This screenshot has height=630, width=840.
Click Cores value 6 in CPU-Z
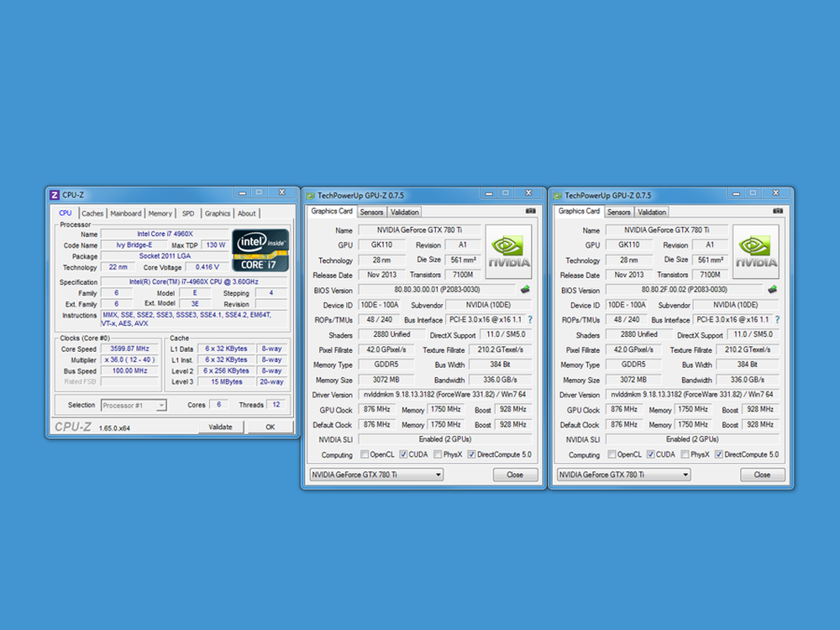click(x=218, y=405)
